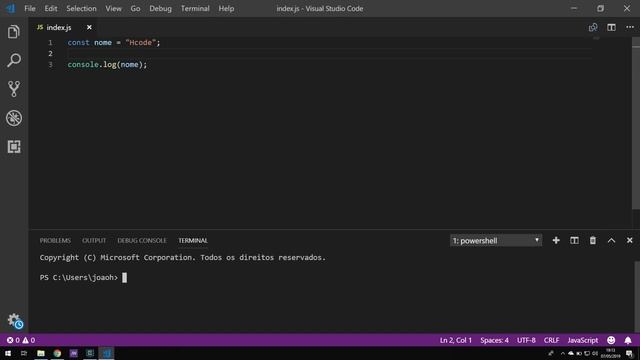Image resolution: width=640 pixels, height=360 pixels.
Task: Change the UTF-8 file encoding
Action: [x=526, y=340]
